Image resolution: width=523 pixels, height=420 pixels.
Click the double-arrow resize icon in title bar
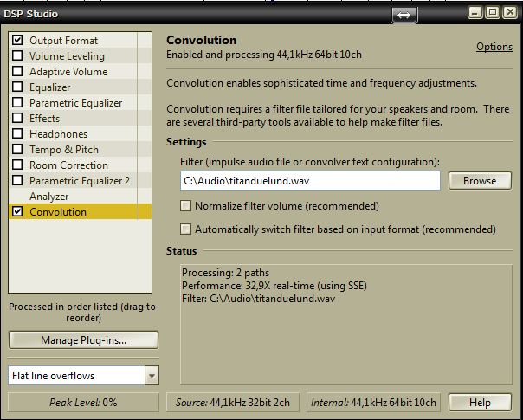point(404,15)
